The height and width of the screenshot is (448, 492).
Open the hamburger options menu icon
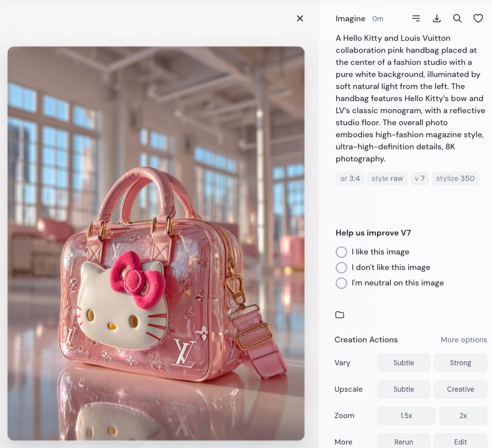pos(416,18)
